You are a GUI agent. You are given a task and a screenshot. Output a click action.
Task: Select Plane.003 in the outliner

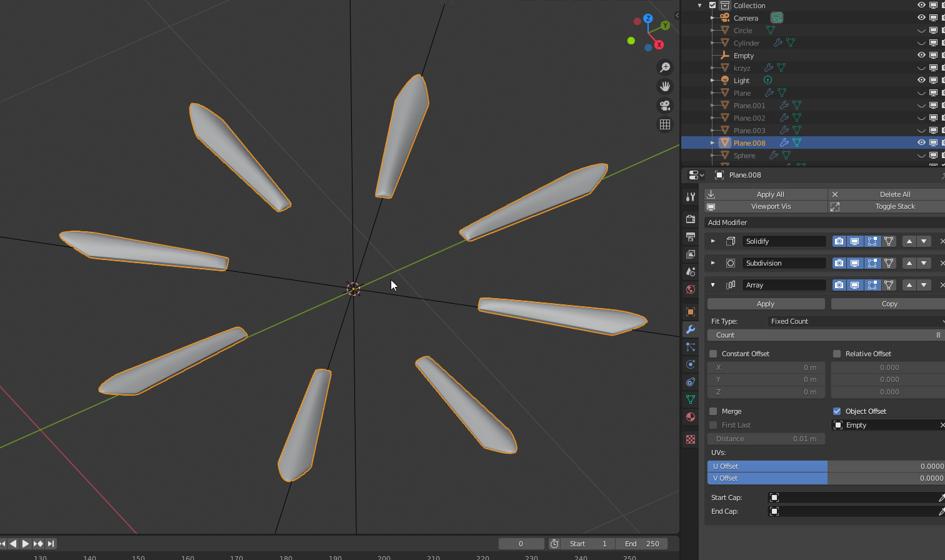pyautogui.click(x=749, y=131)
